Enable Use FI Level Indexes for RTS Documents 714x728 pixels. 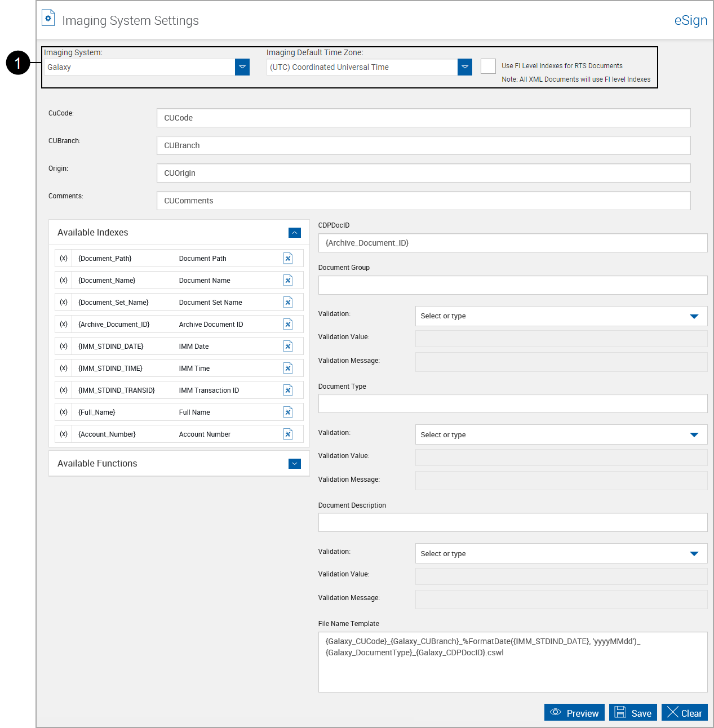tap(488, 66)
